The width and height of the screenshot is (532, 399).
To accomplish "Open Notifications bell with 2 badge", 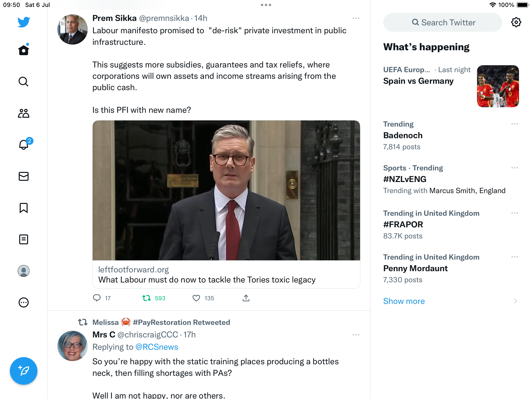I will point(24,145).
